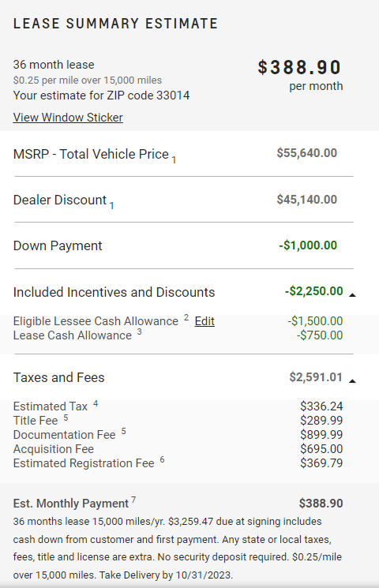Click footnote 6 beside Estimated Registration Fee
Screen dimensions: 379x588
tap(162, 460)
